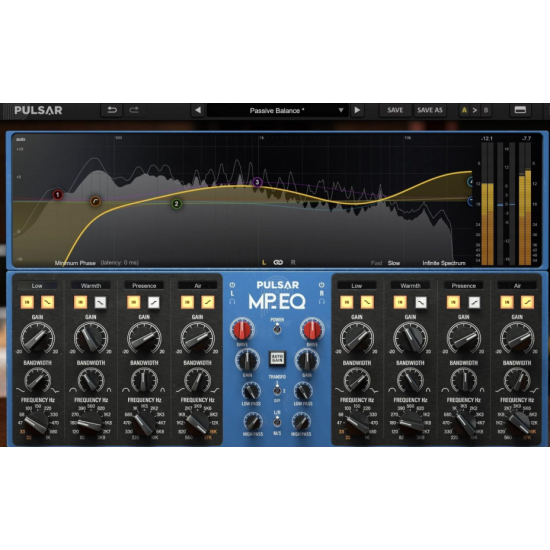Click the right channel R power icon
Image resolution: width=550 pixels, height=550 pixels.
[x=321, y=285]
